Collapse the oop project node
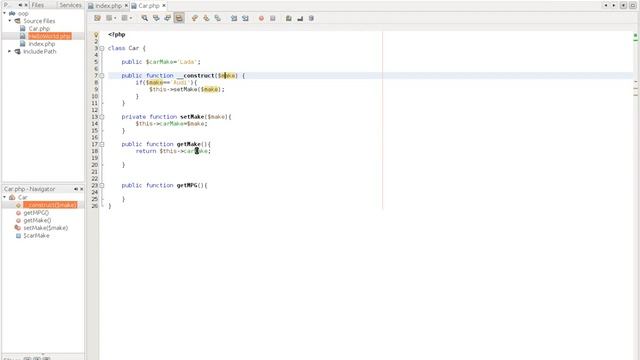The height and width of the screenshot is (360, 640). (x=4, y=13)
